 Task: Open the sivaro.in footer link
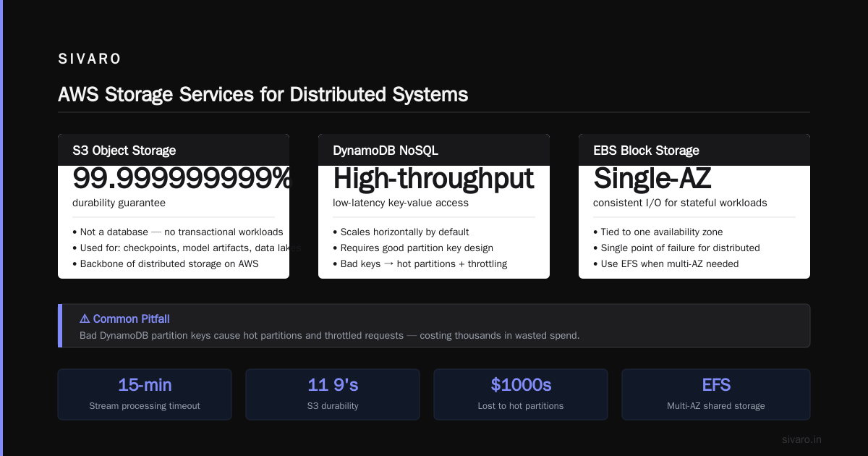point(802,439)
